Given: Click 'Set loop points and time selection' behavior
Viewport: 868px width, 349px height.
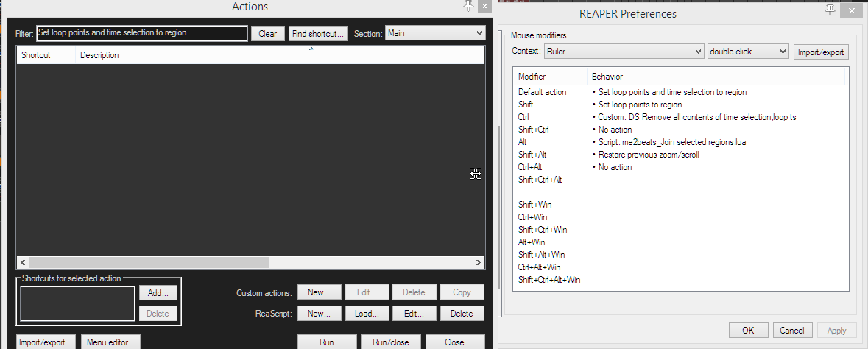Looking at the screenshot, I should click(x=672, y=92).
